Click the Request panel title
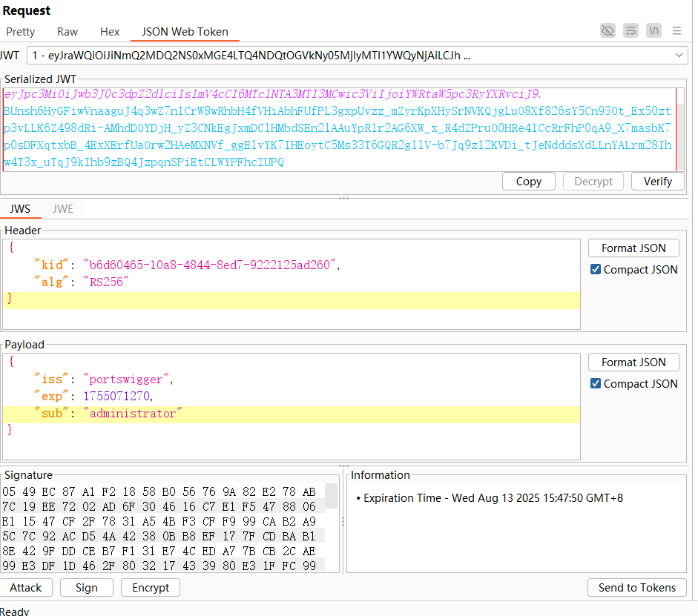Viewport: 698px width, 616px height. [27, 10]
